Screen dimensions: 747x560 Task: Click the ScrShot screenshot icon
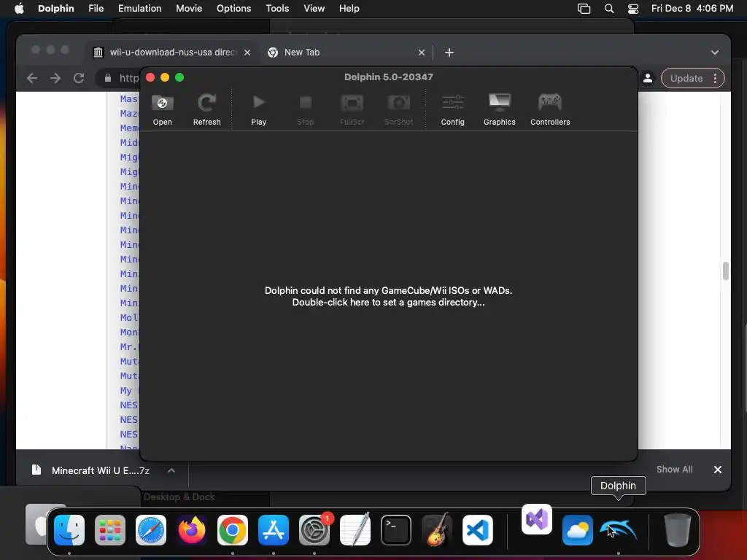pos(399,109)
